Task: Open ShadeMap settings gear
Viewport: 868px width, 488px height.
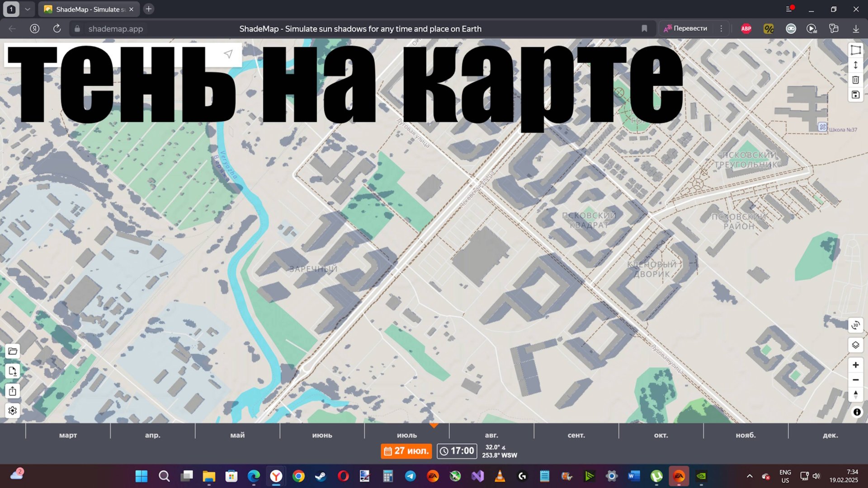Action: pos(13,411)
